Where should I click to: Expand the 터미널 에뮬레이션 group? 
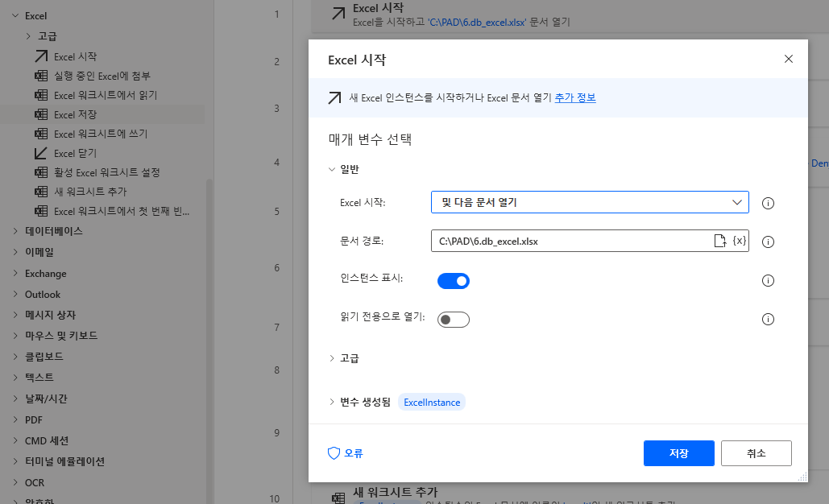point(15,461)
